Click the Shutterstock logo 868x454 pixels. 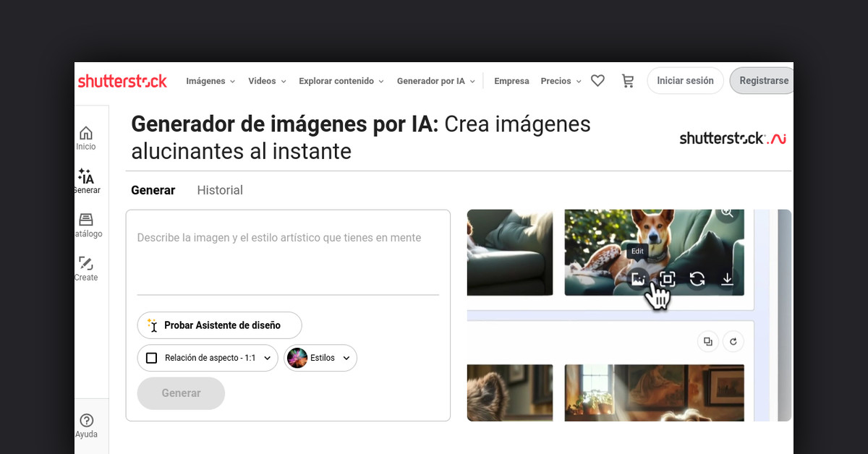click(x=122, y=81)
